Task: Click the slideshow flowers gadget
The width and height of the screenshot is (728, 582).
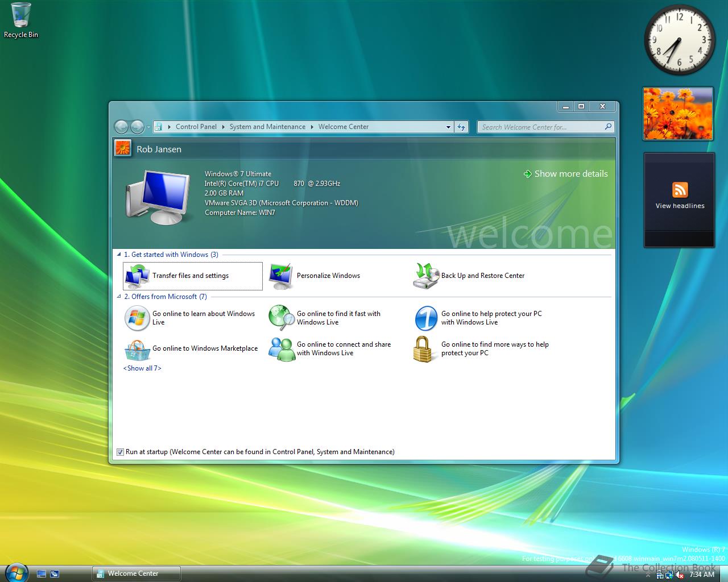Action: click(678, 114)
